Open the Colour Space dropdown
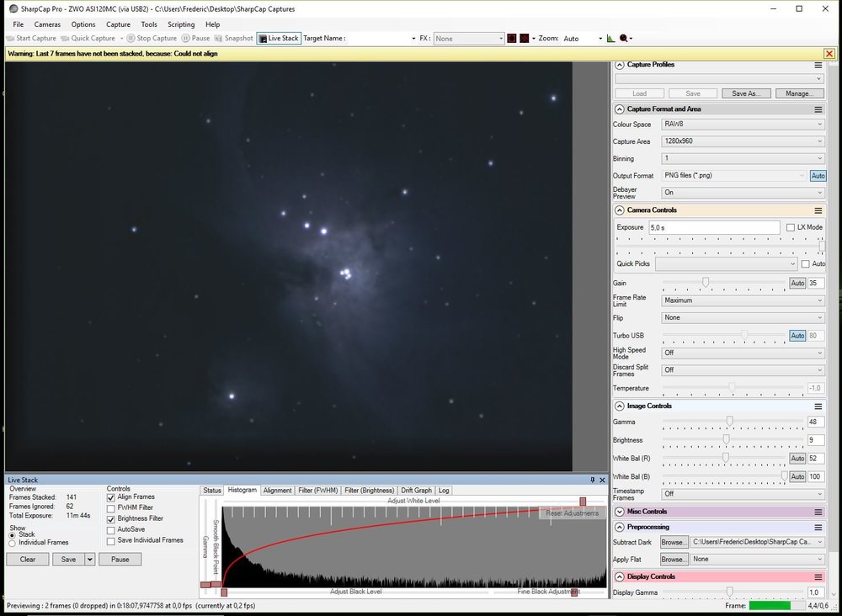The width and height of the screenshot is (842, 616). [743, 125]
